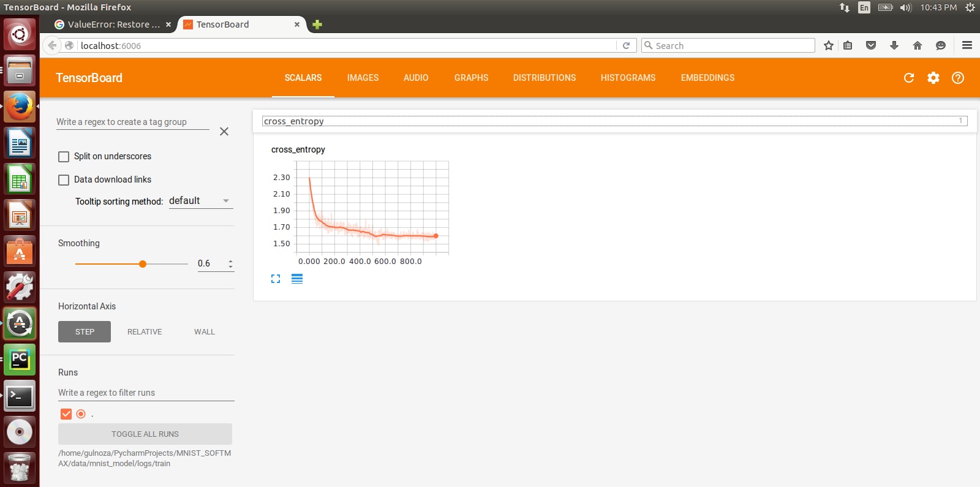Viewport: 980px width, 487px height.
Task: Switch to the GRAPHS tab
Action: coord(471,78)
